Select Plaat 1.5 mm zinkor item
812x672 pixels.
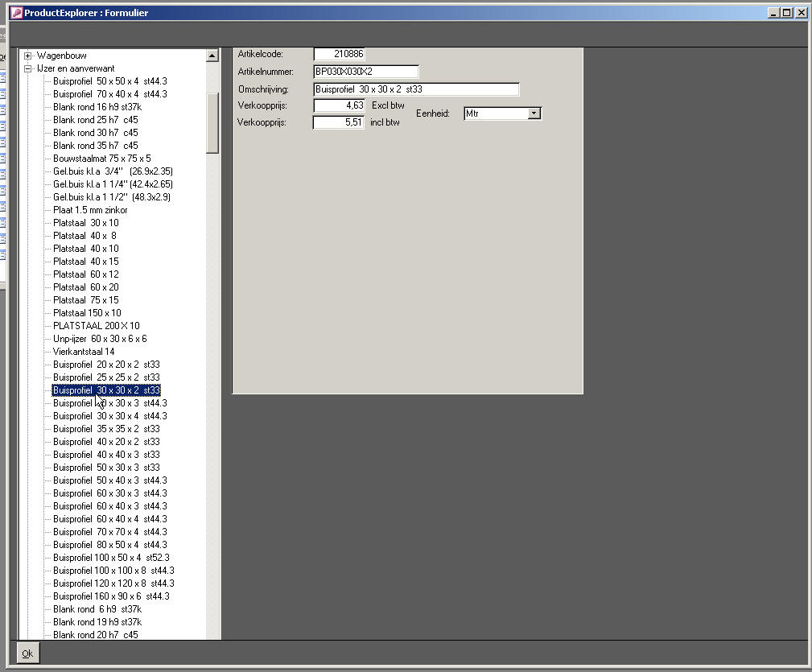tap(90, 210)
